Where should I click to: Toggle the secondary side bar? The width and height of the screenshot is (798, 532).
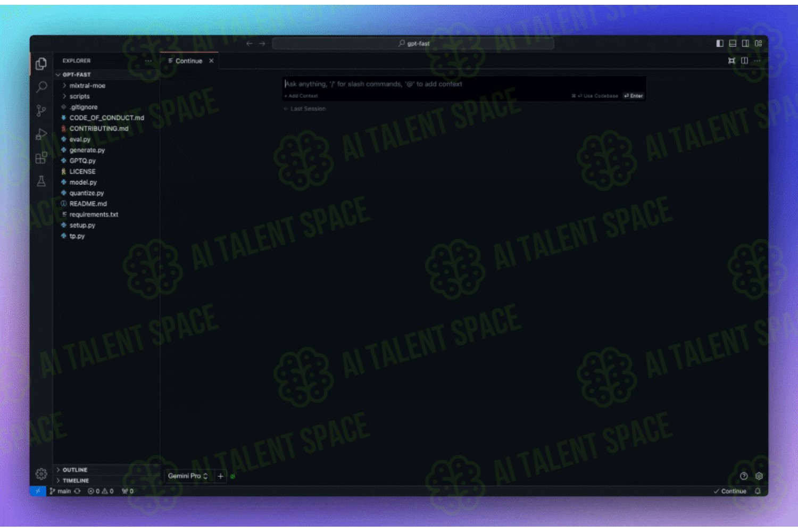point(745,44)
